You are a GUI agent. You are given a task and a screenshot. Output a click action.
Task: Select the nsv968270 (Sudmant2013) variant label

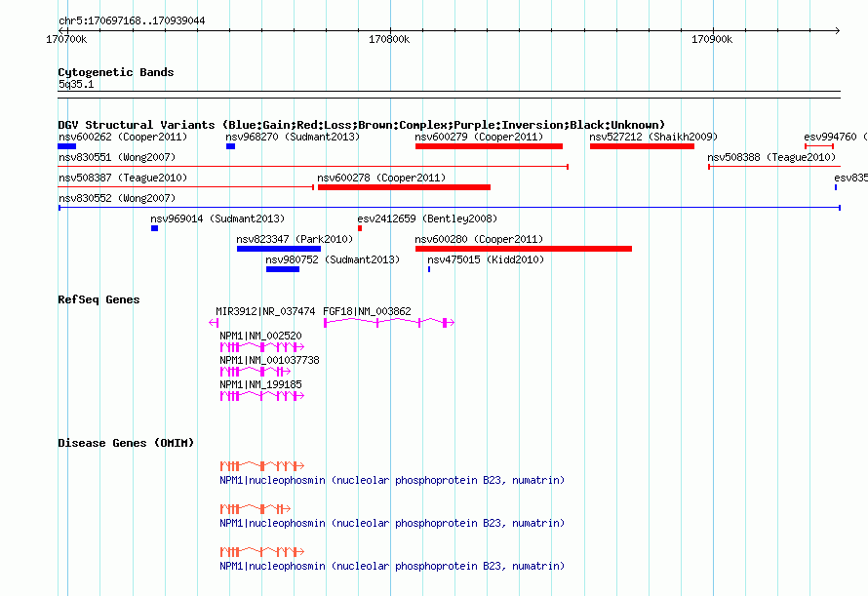click(x=293, y=137)
